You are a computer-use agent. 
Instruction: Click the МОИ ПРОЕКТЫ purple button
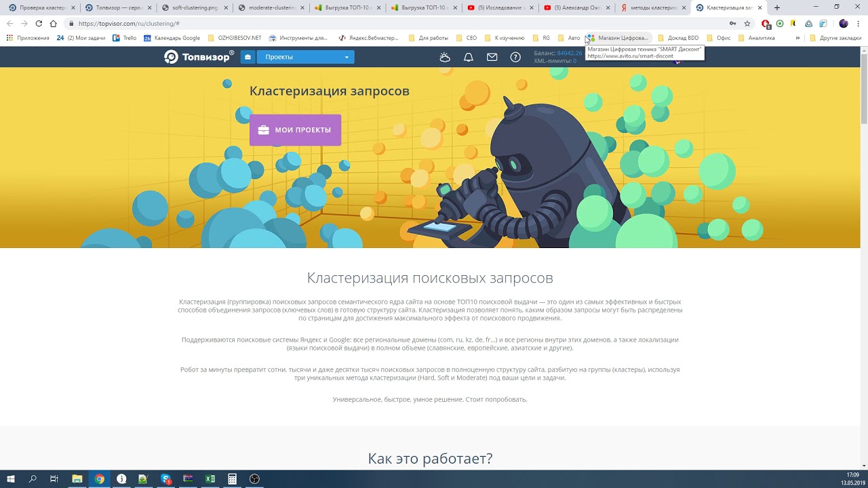295,130
